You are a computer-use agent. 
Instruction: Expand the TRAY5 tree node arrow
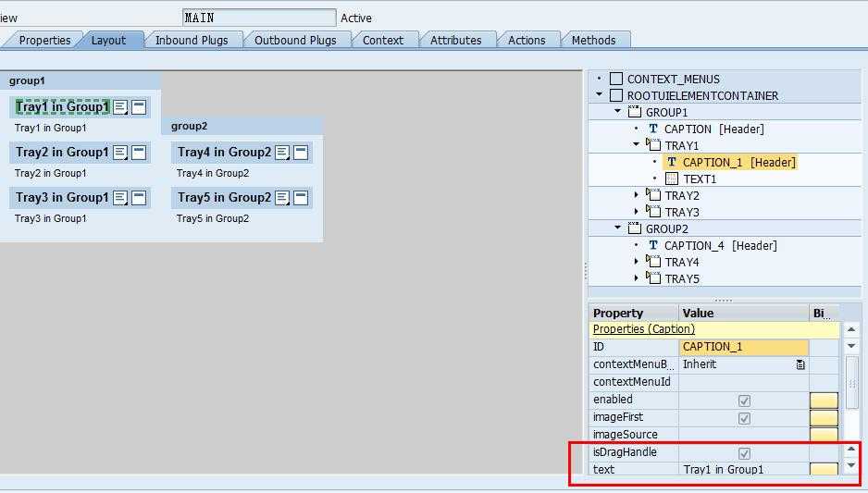[x=636, y=277]
